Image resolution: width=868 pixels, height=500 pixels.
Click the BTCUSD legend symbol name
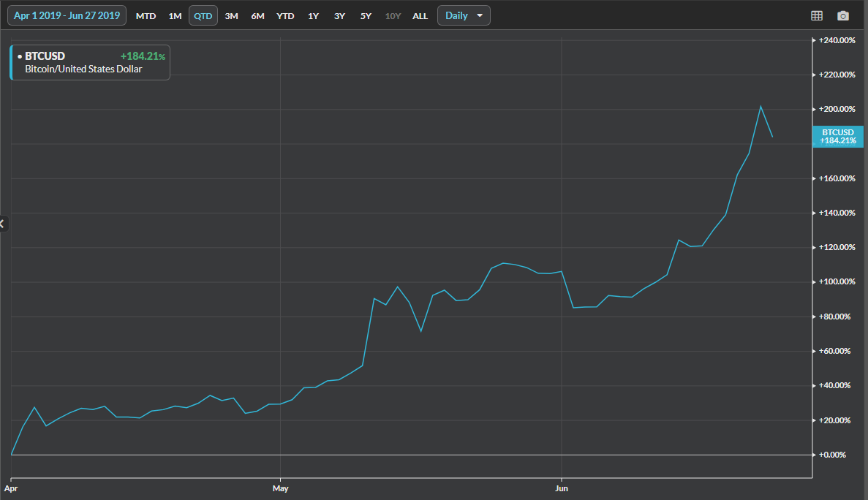45,56
